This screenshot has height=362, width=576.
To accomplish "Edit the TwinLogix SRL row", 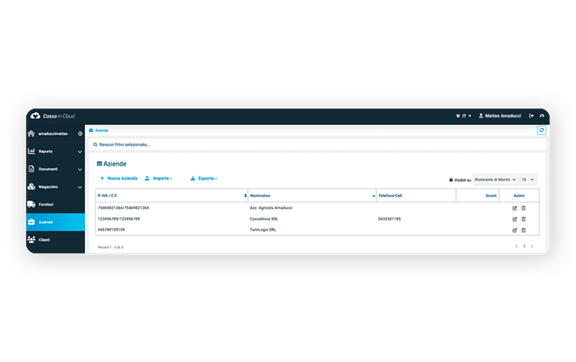I will pyautogui.click(x=515, y=230).
